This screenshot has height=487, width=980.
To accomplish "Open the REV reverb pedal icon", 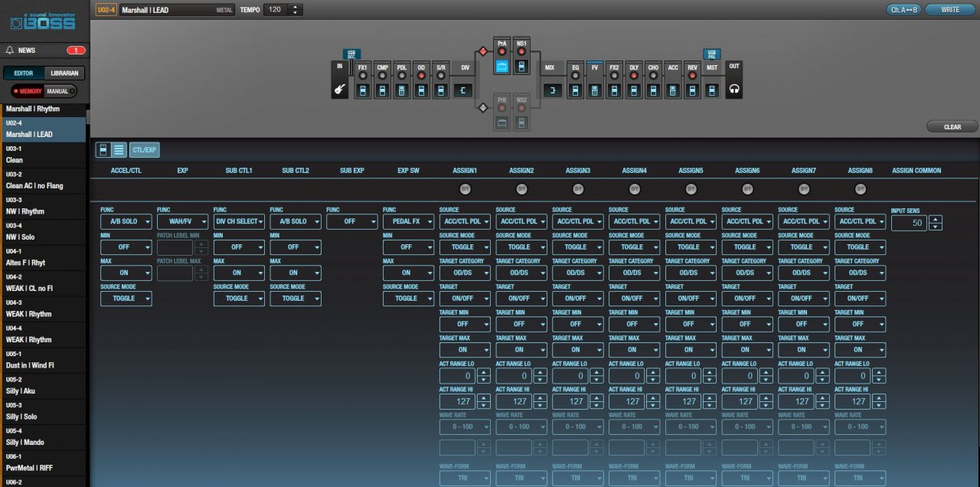I will point(692,91).
